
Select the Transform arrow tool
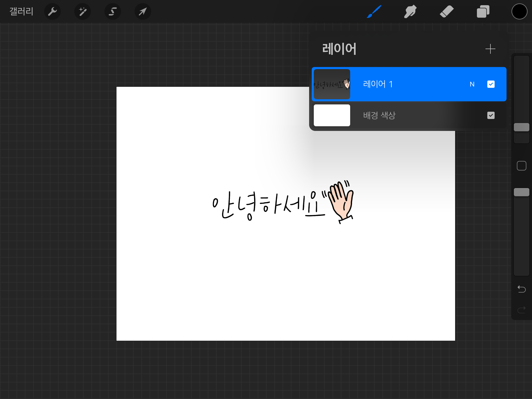tap(143, 11)
